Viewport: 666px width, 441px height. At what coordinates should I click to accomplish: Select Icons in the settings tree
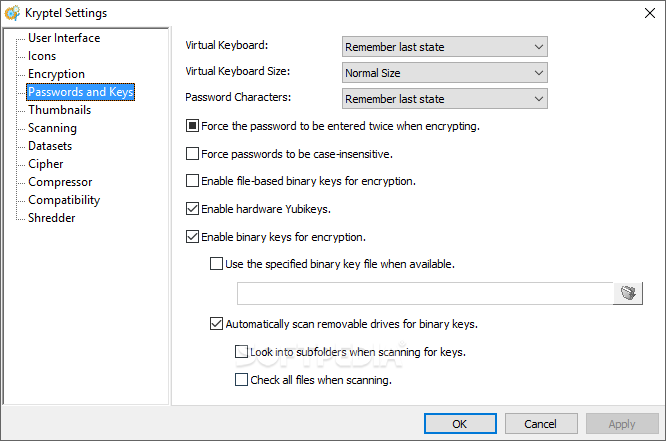tap(42, 56)
